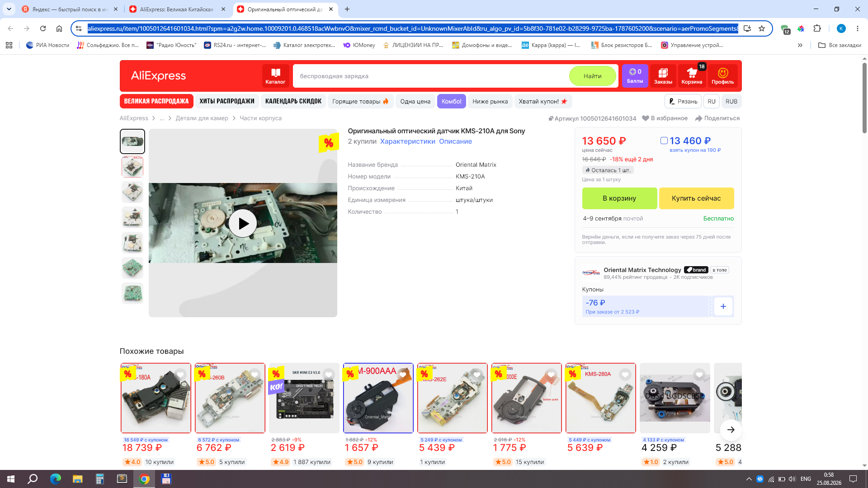Image resolution: width=868 pixels, height=488 pixels.
Task: Open Windows Start menu
Action: click(x=11, y=479)
